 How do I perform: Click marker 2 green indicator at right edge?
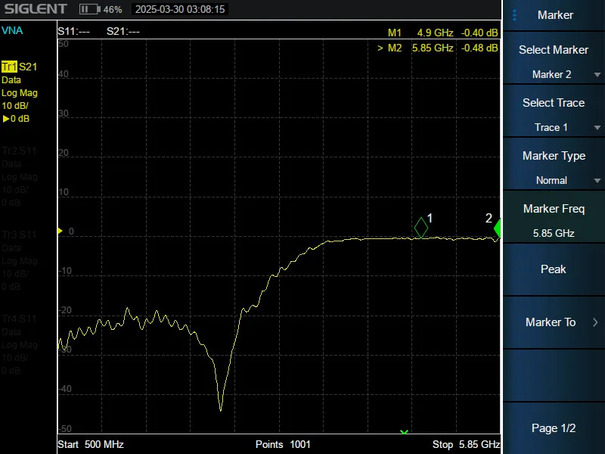point(497,228)
